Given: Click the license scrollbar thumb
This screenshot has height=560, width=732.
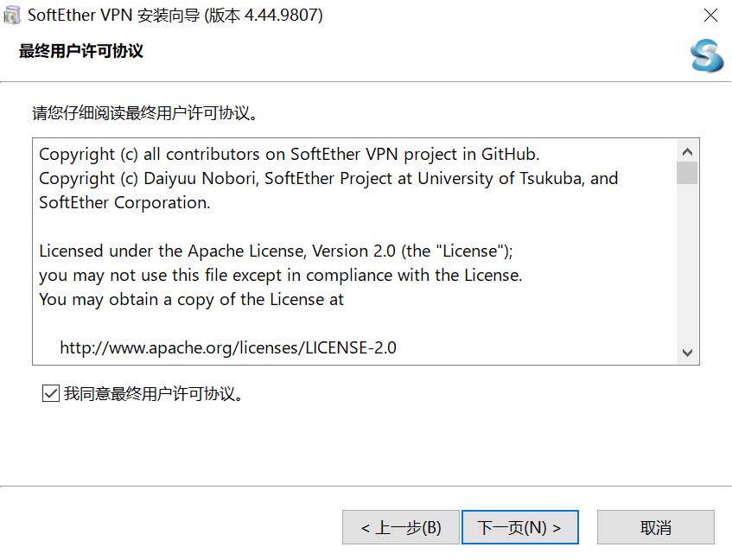Looking at the screenshot, I should (x=688, y=173).
